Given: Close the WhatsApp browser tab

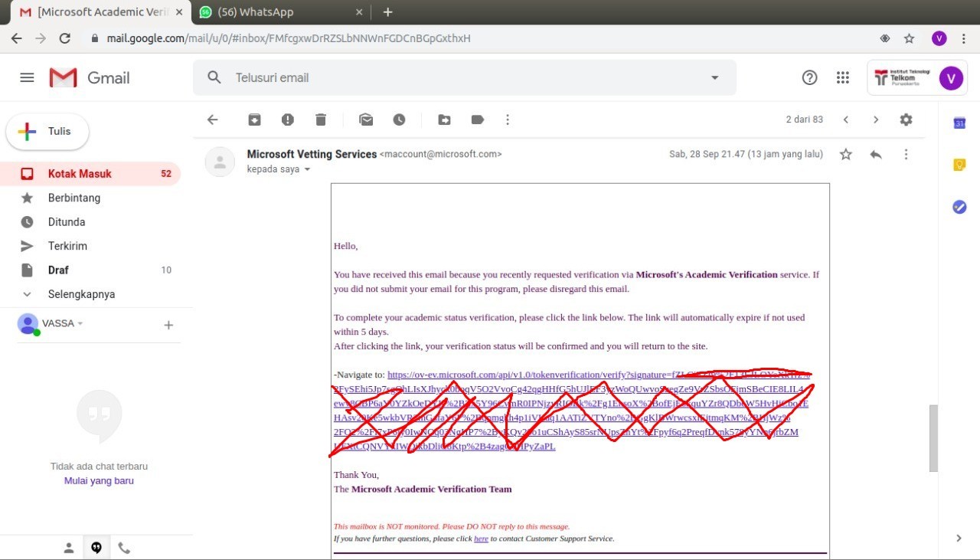Looking at the screenshot, I should pos(360,12).
